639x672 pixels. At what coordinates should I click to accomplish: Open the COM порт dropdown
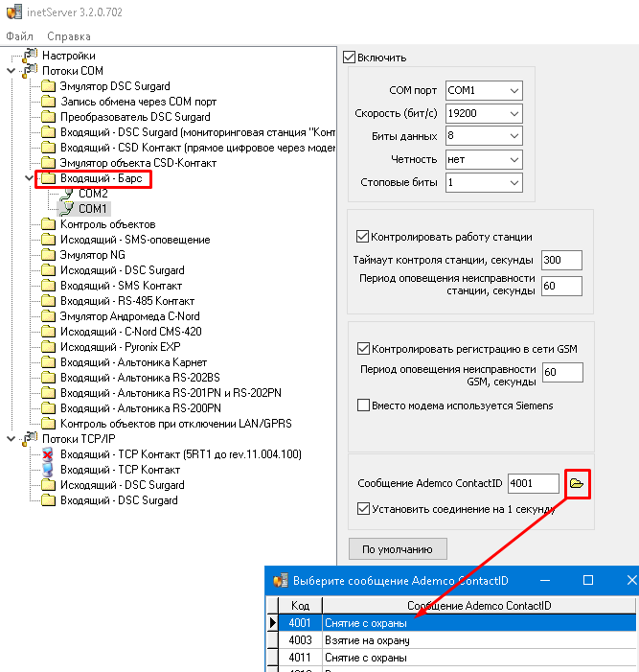coord(514,91)
